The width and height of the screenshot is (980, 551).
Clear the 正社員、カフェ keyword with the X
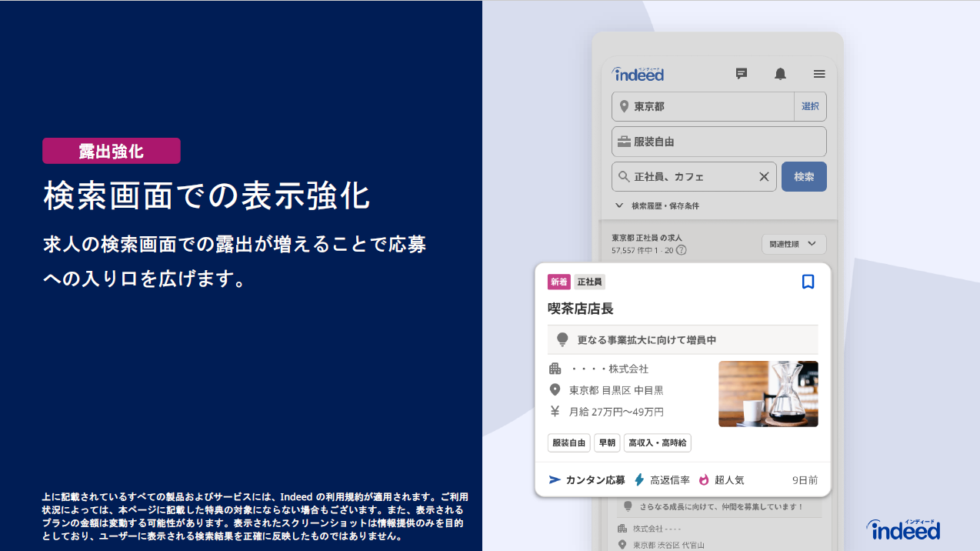(x=764, y=177)
